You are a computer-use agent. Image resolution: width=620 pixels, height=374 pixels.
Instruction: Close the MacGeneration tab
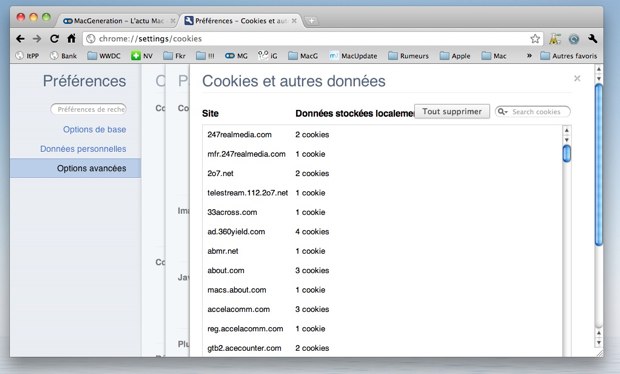[x=173, y=21]
